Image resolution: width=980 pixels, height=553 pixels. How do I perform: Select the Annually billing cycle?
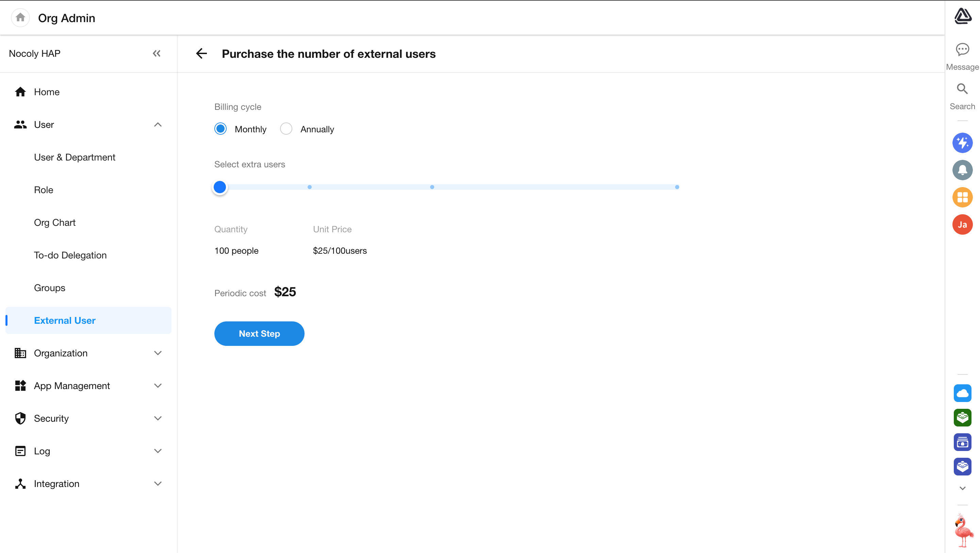coord(286,129)
